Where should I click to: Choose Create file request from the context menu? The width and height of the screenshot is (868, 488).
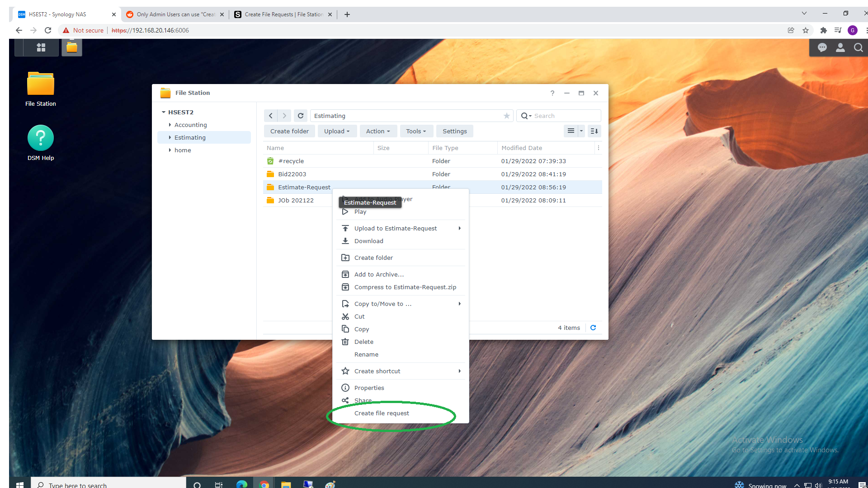pyautogui.click(x=382, y=413)
